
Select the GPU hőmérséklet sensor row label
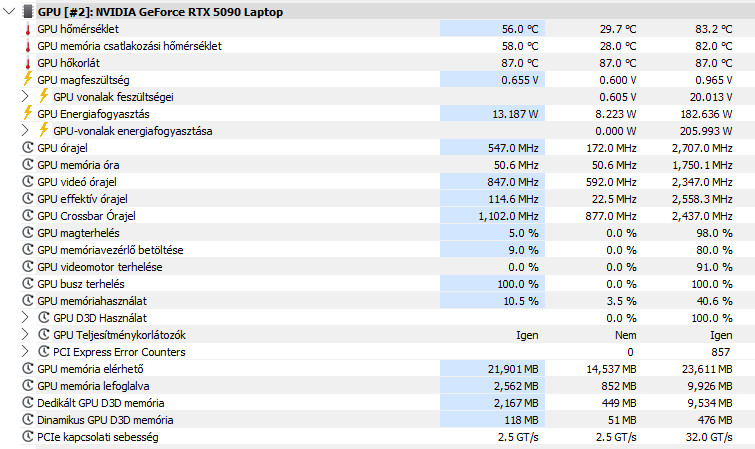pyautogui.click(x=78, y=29)
